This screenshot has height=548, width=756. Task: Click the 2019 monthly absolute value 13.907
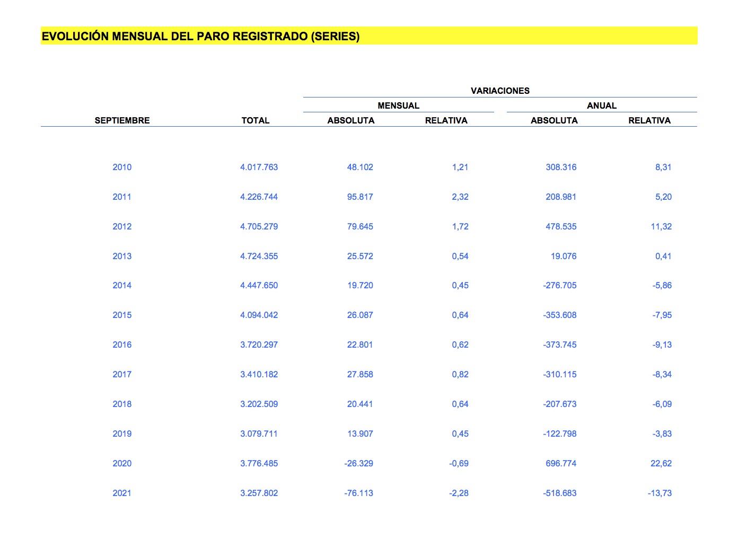[360, 434]
